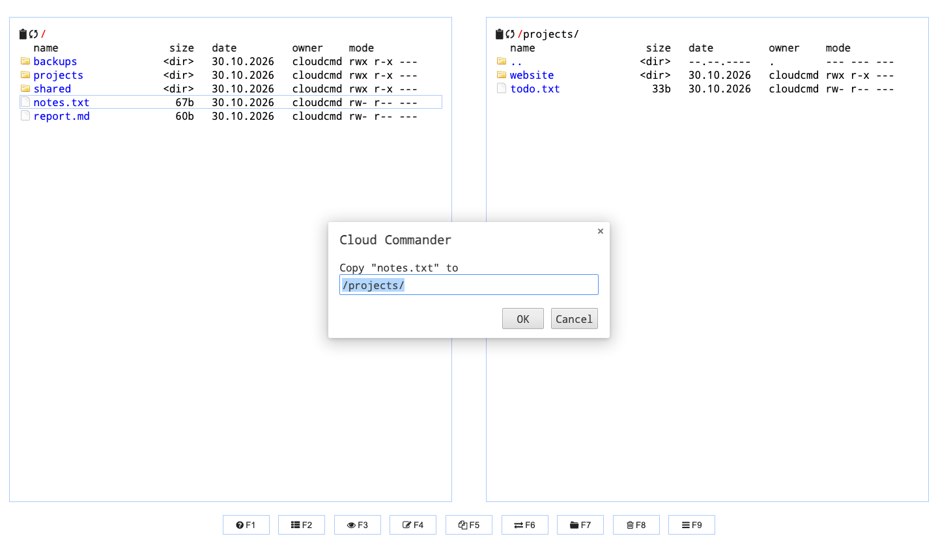The image size is (938, 560).
Task: Click the Cloud Commander dialog title
Action: coord(395,240)
